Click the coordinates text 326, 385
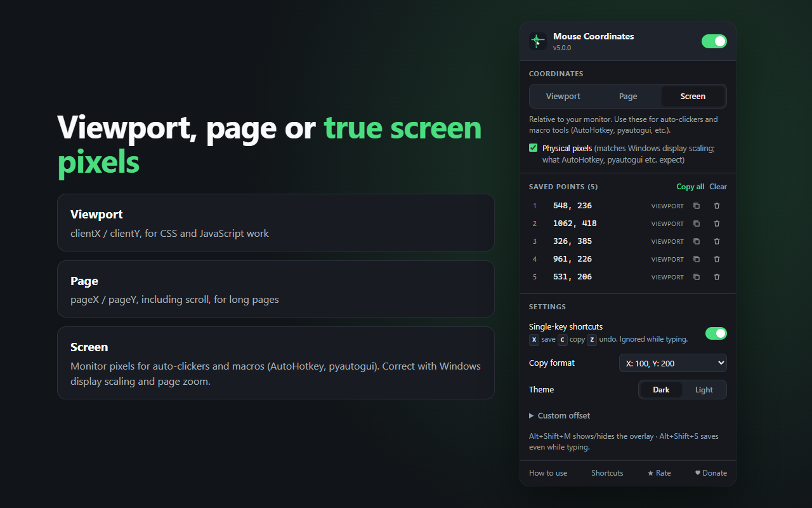812x508 pixels. [x=572, y=241]
